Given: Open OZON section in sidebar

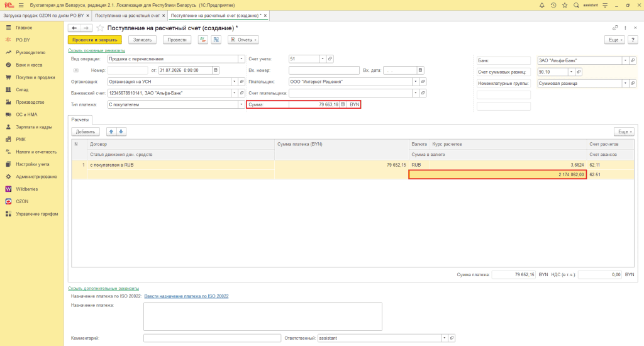Looking at the screenshot, I should pyautogui.click(x=22, y=201).
